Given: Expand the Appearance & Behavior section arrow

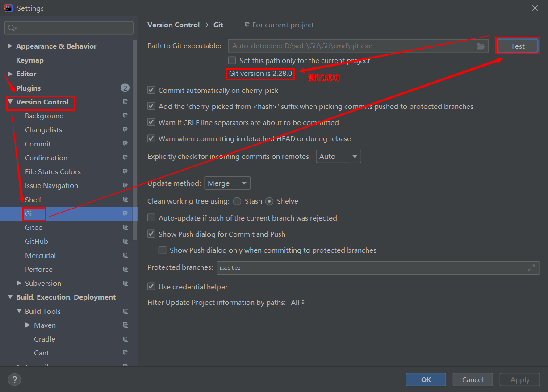Looking at the screenshot, I should tap(10, 46).
